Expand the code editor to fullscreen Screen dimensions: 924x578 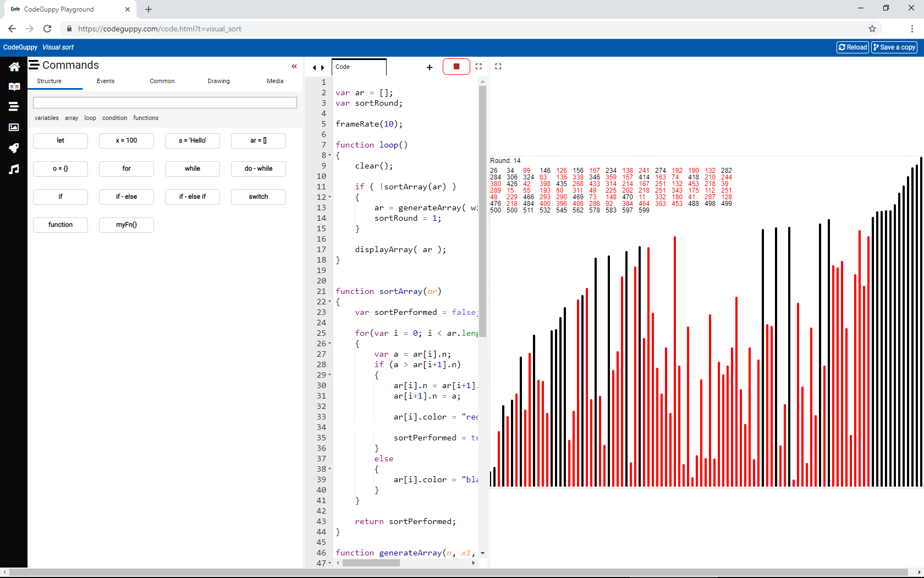(x=479, y=67)
